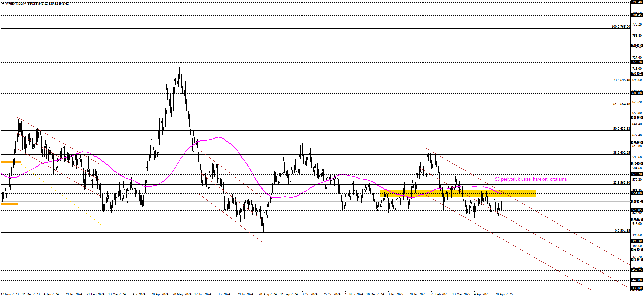The height and width of the screenshot is (298, 644).
Task: Click the current price tag 541.62
Action: [x=637, y=202]
